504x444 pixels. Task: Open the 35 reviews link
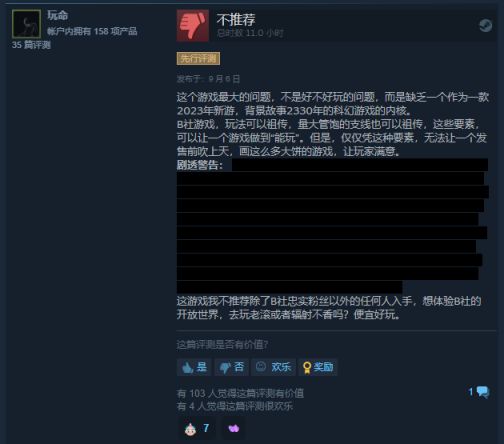pos(31,45)
